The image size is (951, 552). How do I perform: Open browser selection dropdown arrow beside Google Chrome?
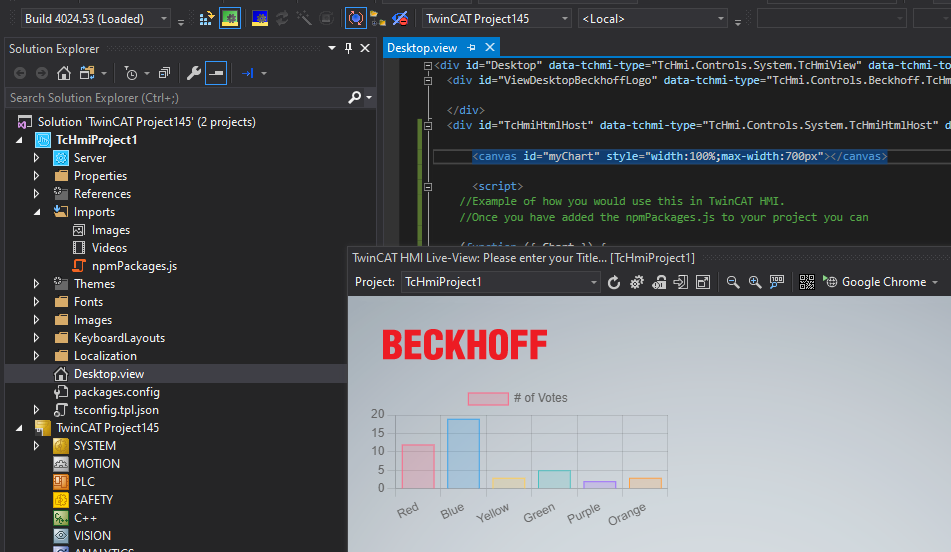click(x=935, y=283)
